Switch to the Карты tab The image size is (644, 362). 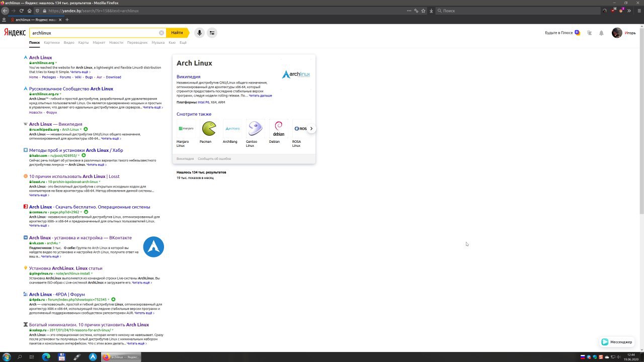click(x=84, y=43)
